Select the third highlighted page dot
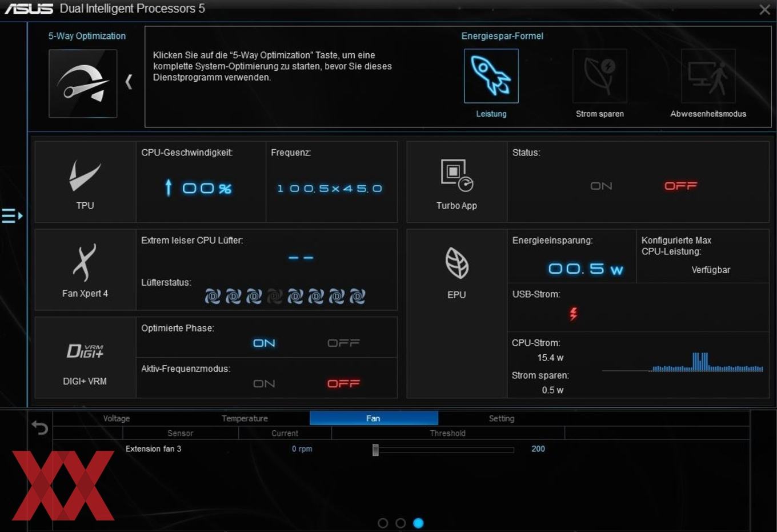Image resolution: width=777 pixels, height=532 pixels. tap(418, 523)
